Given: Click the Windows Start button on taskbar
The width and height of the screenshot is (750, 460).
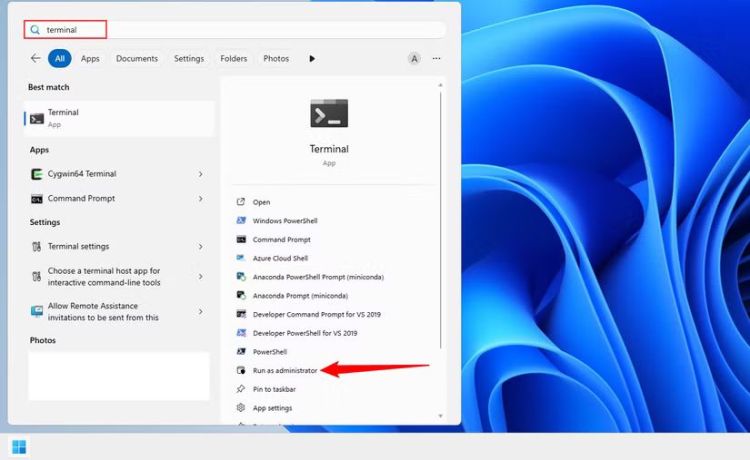Looking at the screenshot, I should (x=19, y=446).
